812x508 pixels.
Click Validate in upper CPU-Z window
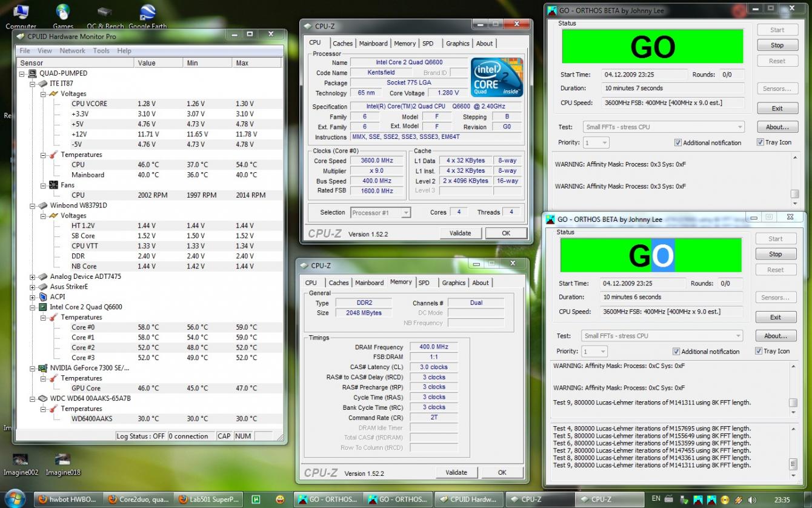tap(460, 233)
